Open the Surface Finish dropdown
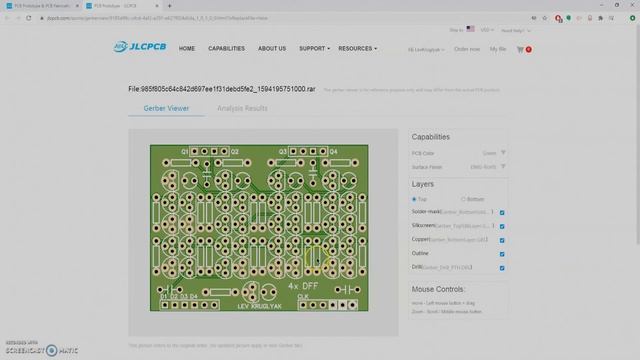 (488, 167)
